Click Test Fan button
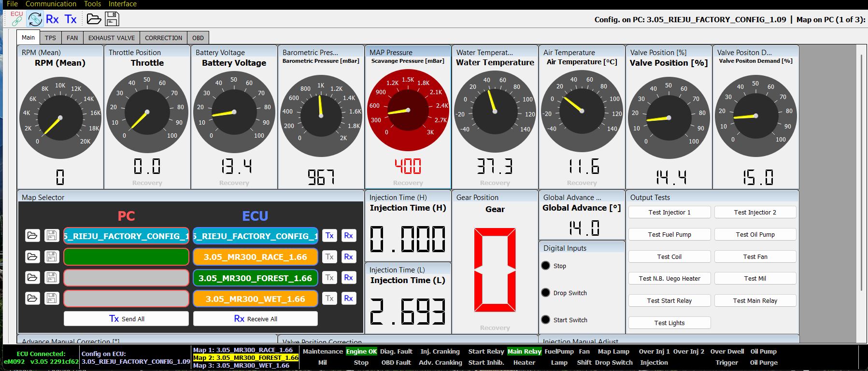Screen dimensions: 868x371 (x=755, y=257)
